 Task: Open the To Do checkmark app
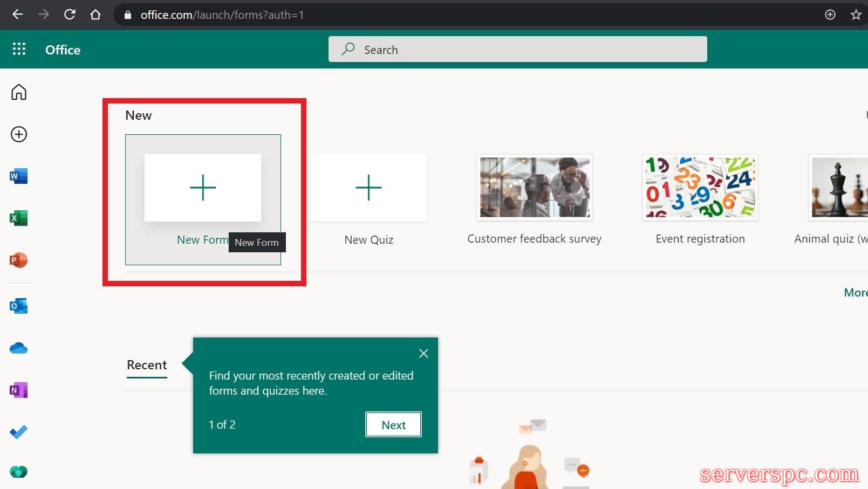point(19,432)
